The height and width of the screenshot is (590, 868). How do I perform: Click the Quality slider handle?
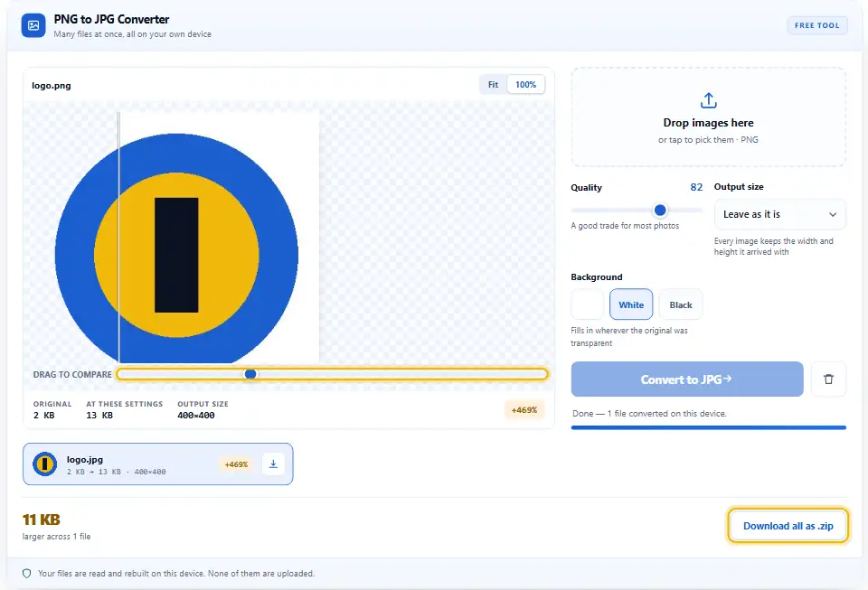pos(660,211)
